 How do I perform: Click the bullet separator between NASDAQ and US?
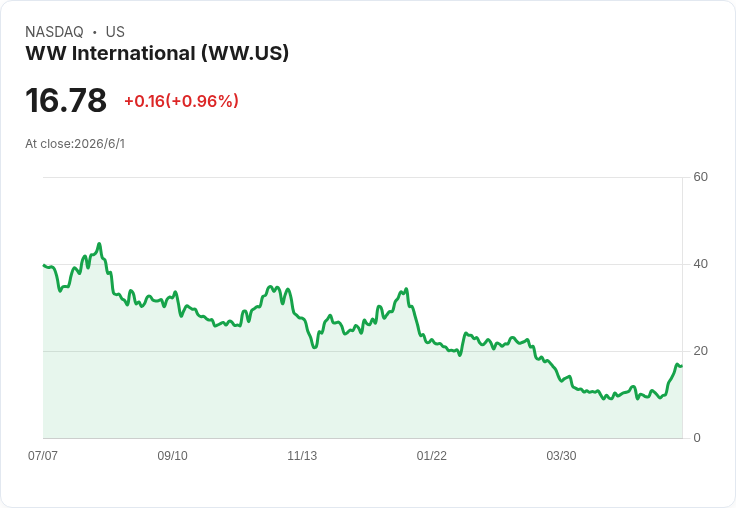click(94, 32)
